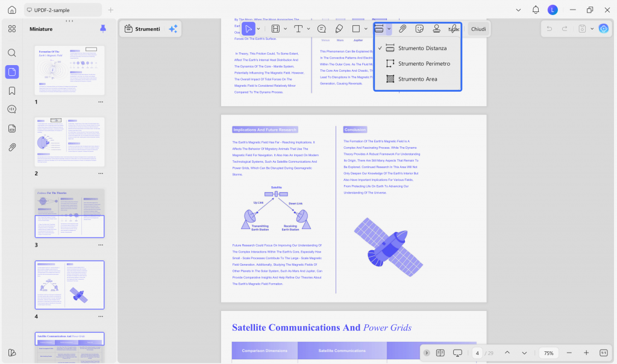Viewport: 617px width, 364px height.
Task: Choose Strumento Distanza from the menu
Action: tap(418, 48)
